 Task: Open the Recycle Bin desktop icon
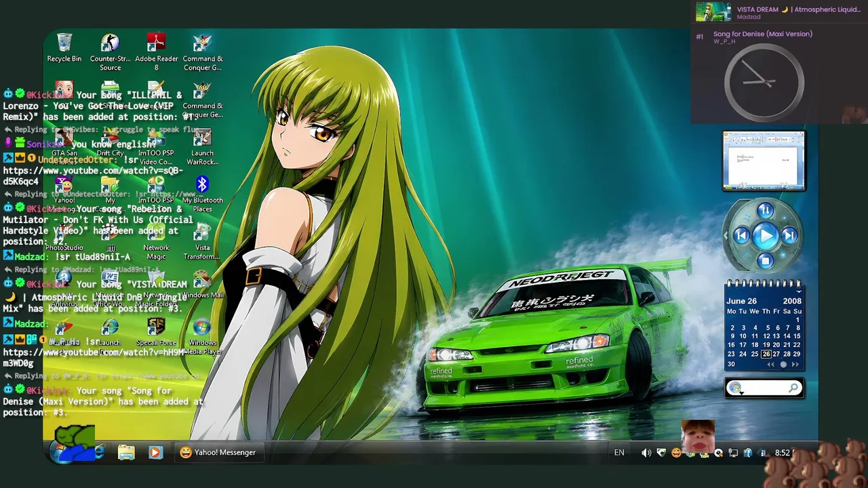[64, 47]
